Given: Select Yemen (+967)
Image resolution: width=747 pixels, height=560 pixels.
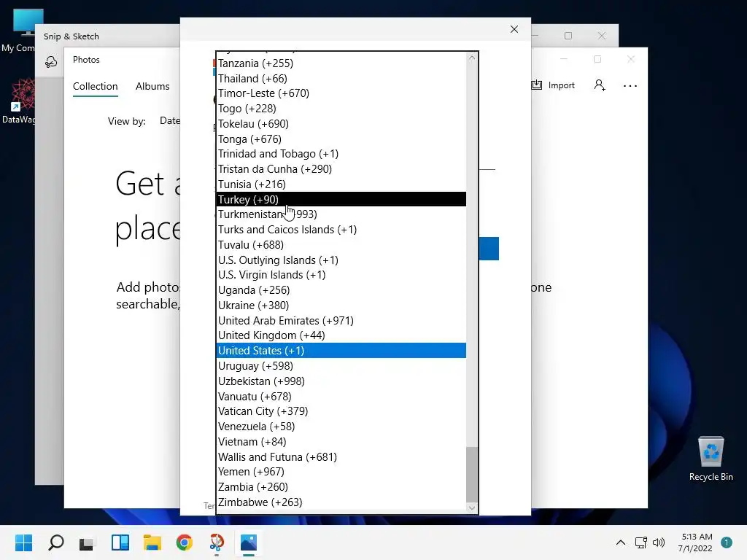Looking at the screenshot, I should tap(341, 472).
